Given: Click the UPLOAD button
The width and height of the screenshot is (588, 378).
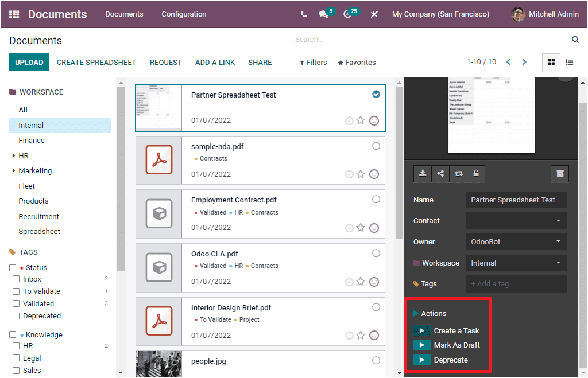Looking at the screenshot, I should 29,62.
